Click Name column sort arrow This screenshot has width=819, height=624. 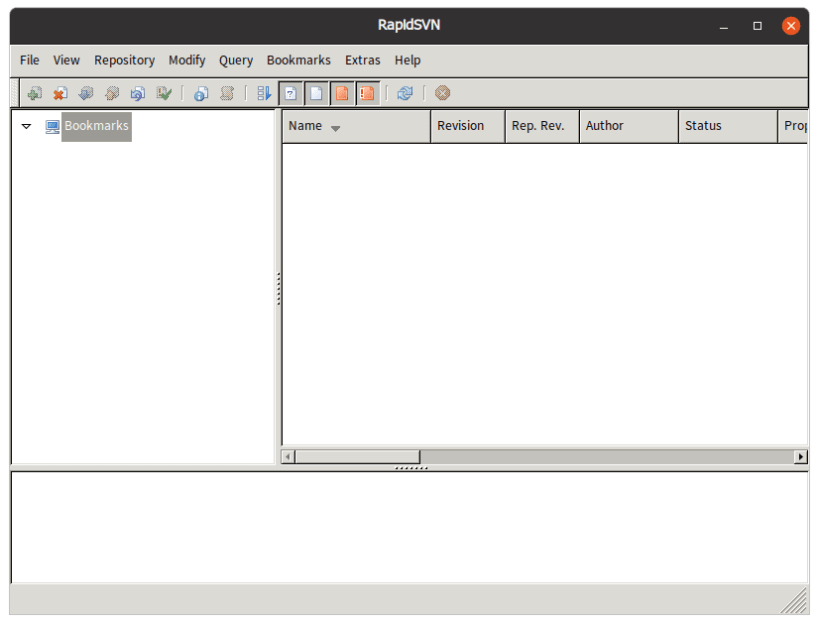coord(335,128)
